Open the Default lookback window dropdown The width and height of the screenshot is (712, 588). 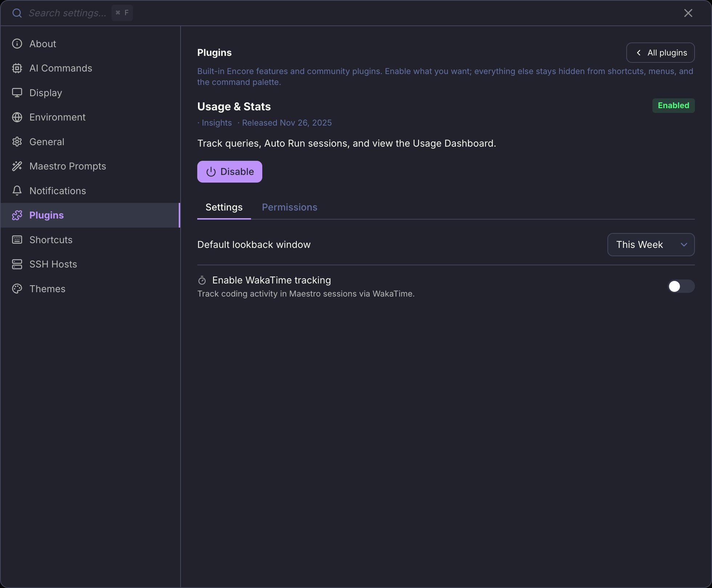coord(651,245)
